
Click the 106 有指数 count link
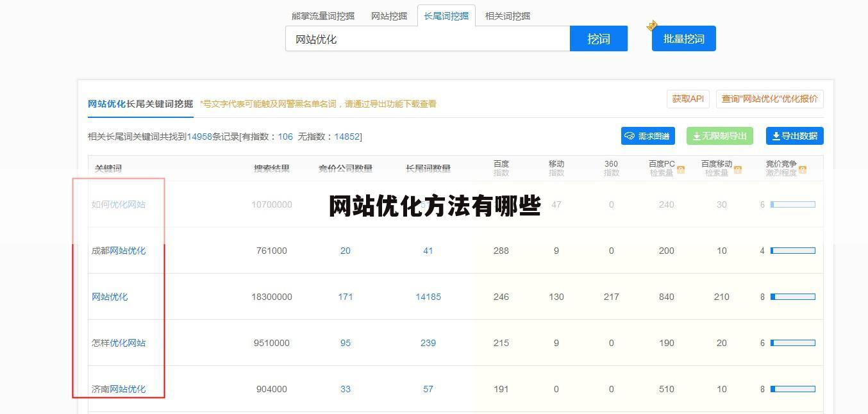(x=285, y=136)
